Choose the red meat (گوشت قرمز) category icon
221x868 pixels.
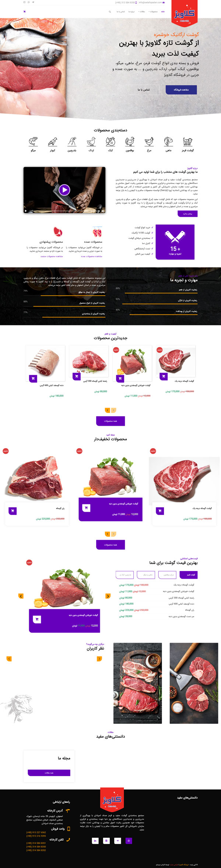188,142
